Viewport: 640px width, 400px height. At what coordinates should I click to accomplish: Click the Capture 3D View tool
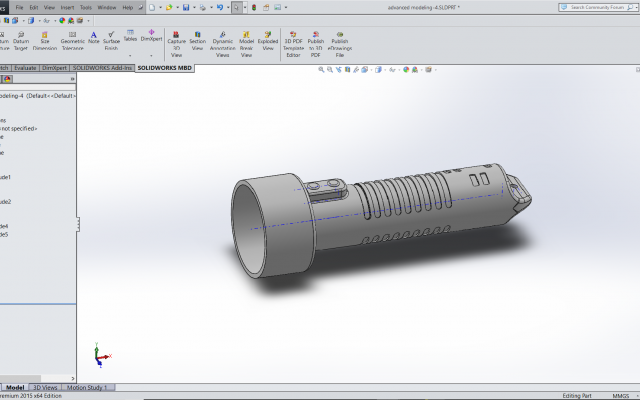pos(176,44)
